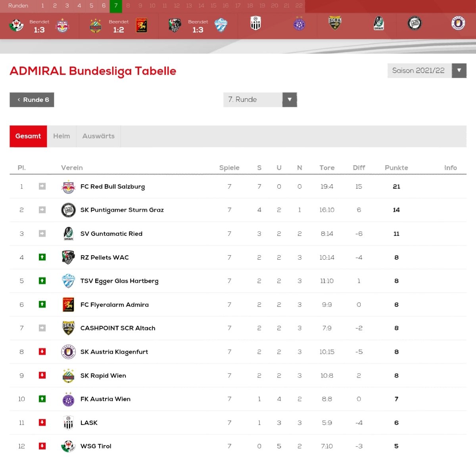Screen dimensions: 476x467
Task: Click the Rapid Wien crest in the top match bar
Action: point(96,25)
